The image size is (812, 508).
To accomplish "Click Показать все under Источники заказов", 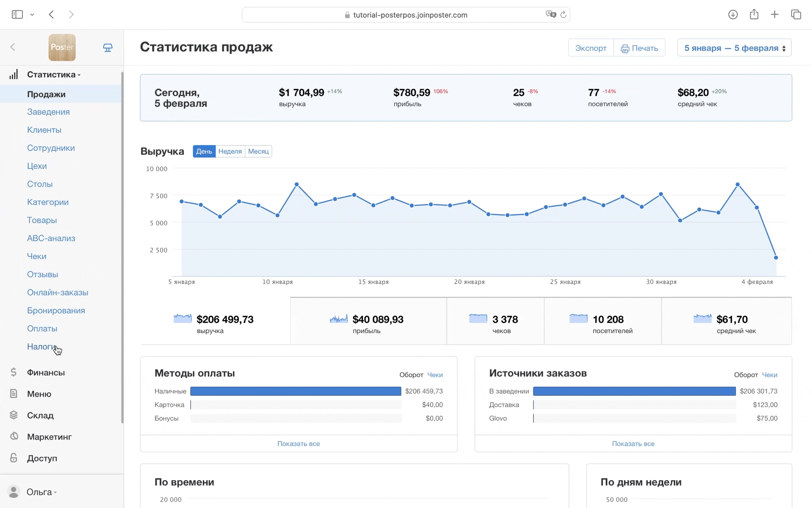I will [633, 444].
